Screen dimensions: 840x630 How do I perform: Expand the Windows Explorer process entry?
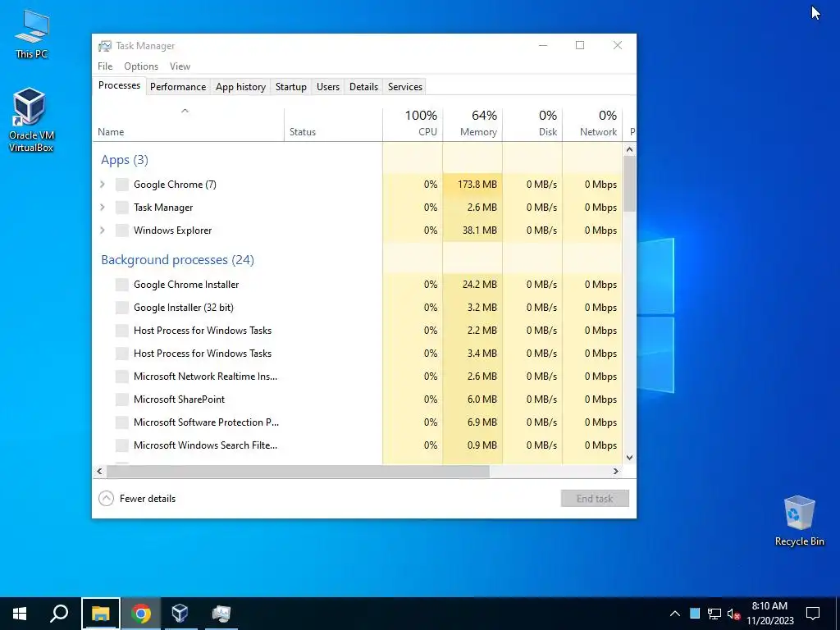[103, 231]
